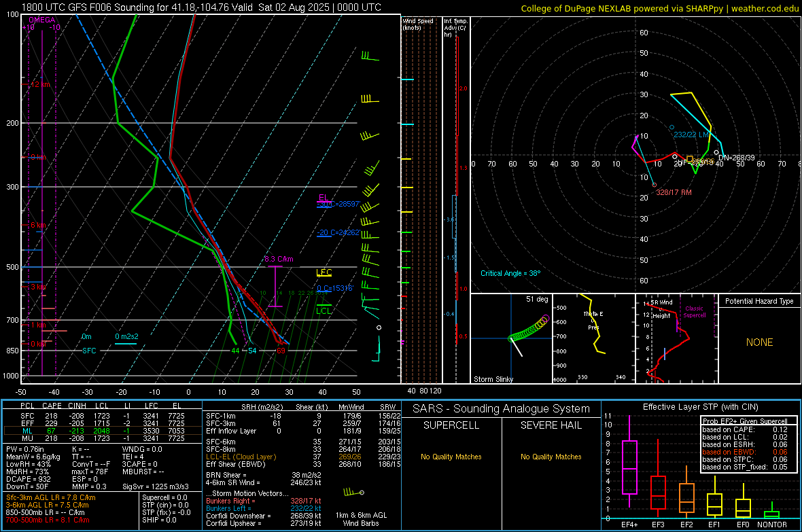Image resolution: width=802 pixels, height=532 pixels.
Task: Click the EL level label
Action: (x=324, y=198)
